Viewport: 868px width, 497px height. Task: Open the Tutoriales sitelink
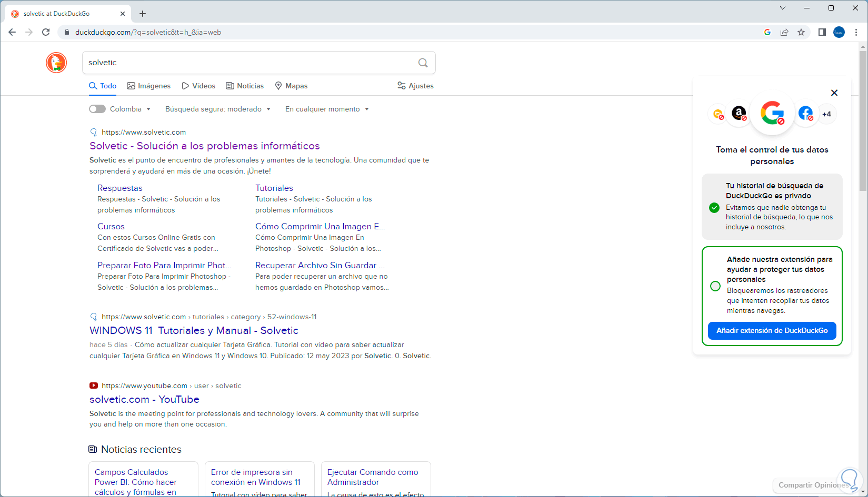click(274, 188)
